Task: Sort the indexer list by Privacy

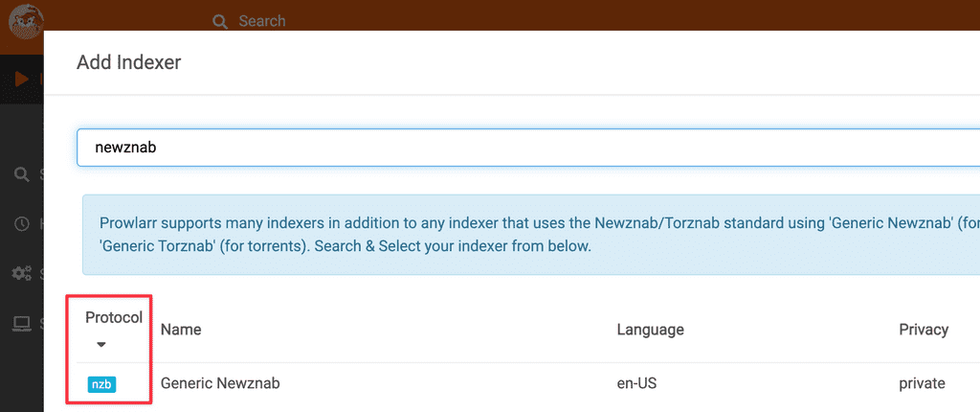Action: click(923, 330)
